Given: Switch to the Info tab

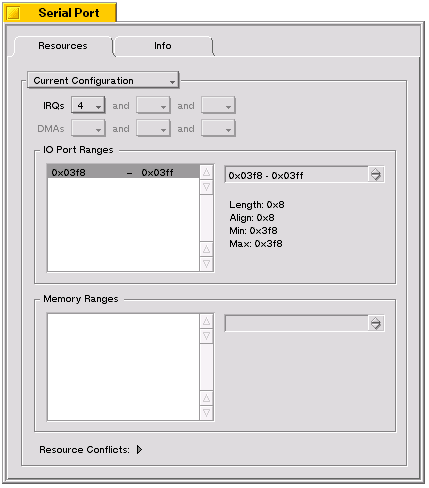Looking at the screenshot, I should point(163,46).
